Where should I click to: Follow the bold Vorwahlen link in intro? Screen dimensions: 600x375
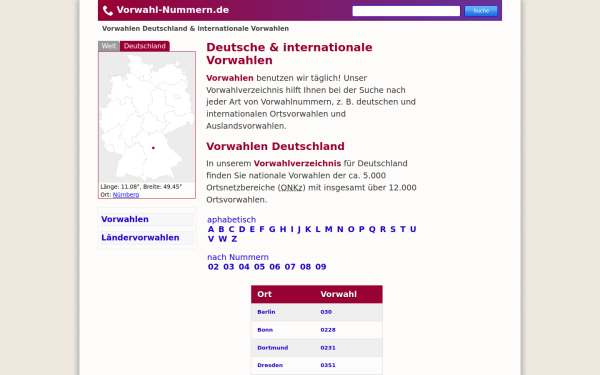[x=230, y=78]
